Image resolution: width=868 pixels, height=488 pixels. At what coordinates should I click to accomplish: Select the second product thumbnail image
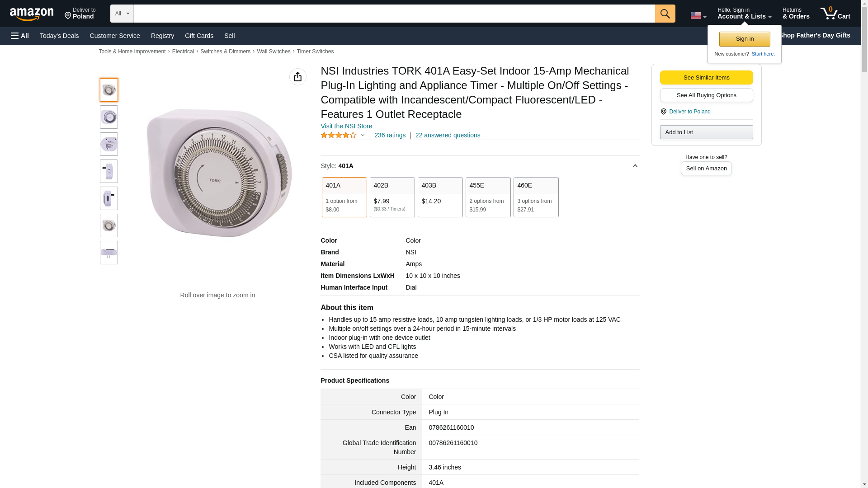coord(109,117)
